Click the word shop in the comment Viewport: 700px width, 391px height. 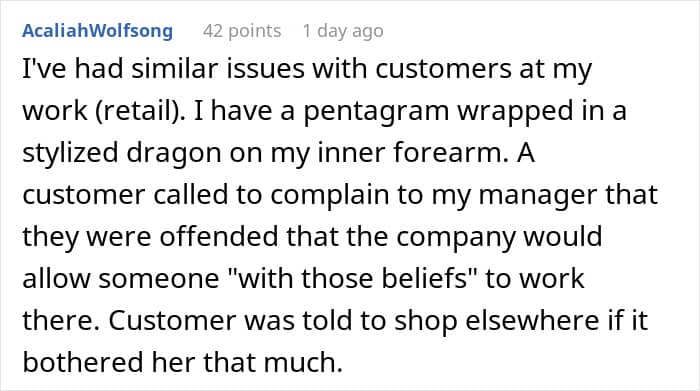click(x=426, y=321)
